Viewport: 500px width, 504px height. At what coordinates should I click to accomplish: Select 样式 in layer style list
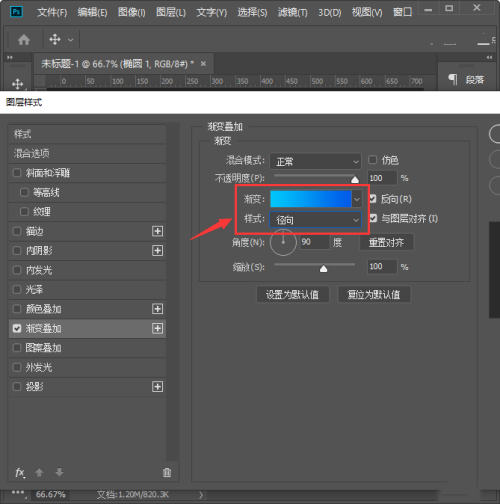[x=87, y=134]
